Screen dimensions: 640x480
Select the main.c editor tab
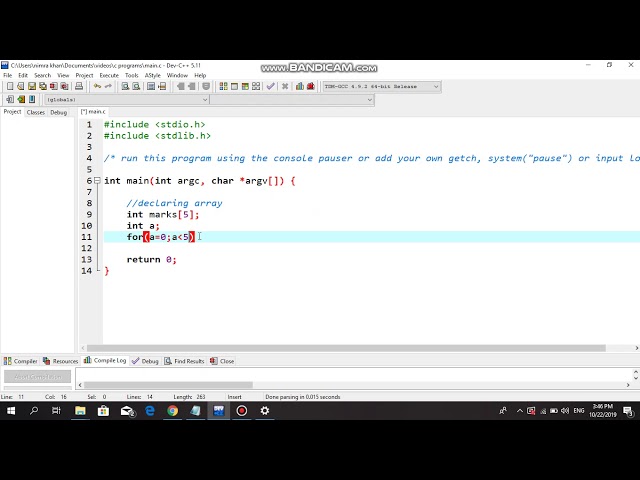pos(93,111)
